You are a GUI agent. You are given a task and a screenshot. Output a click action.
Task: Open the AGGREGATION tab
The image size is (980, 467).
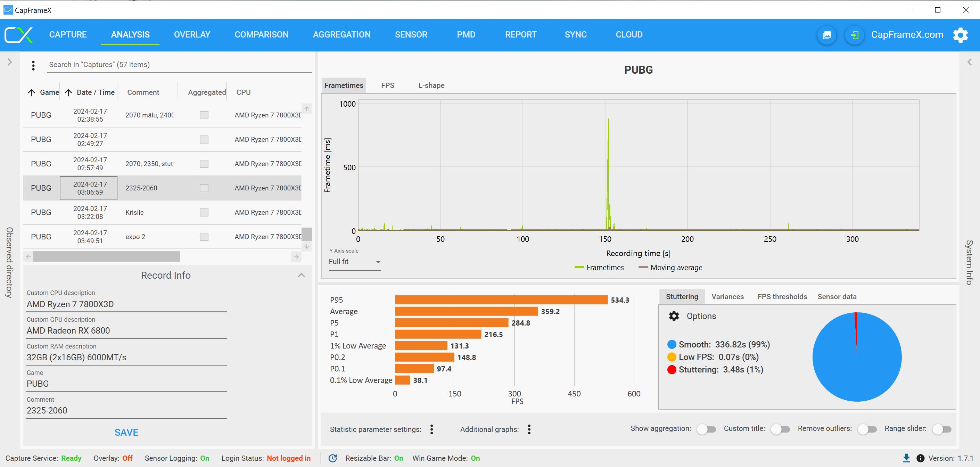341,35
